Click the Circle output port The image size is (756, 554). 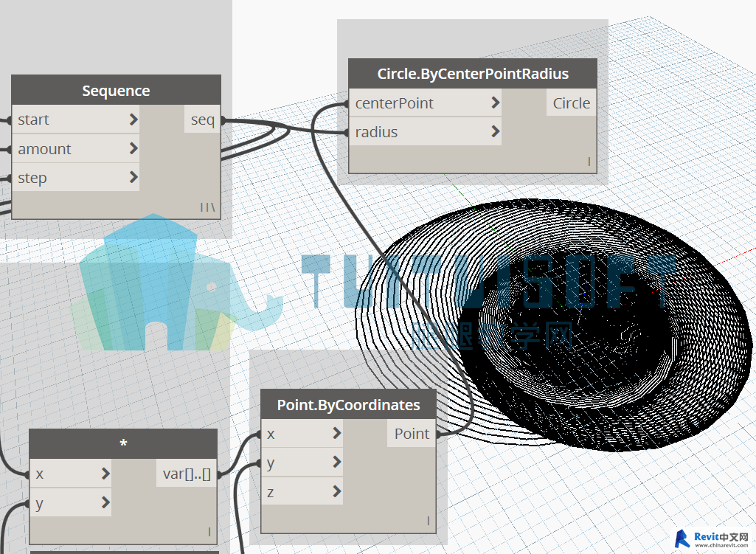pyautogui.click(x=572, y=103)
